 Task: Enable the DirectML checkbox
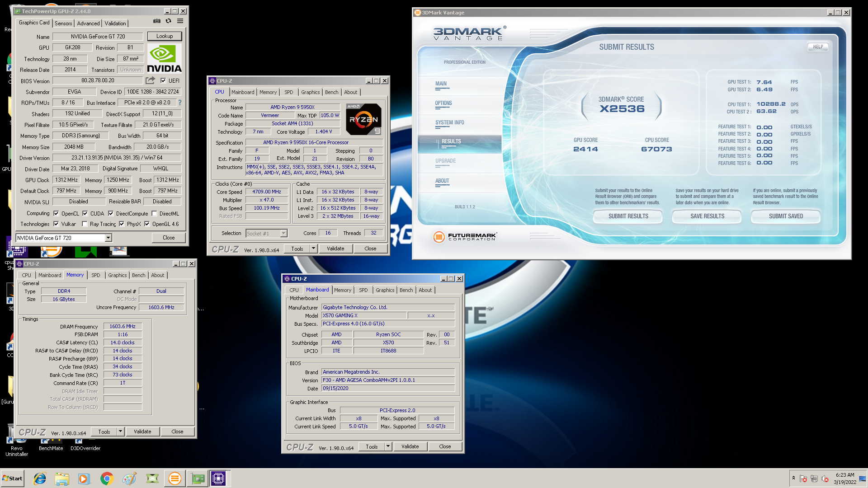(154, 214)
